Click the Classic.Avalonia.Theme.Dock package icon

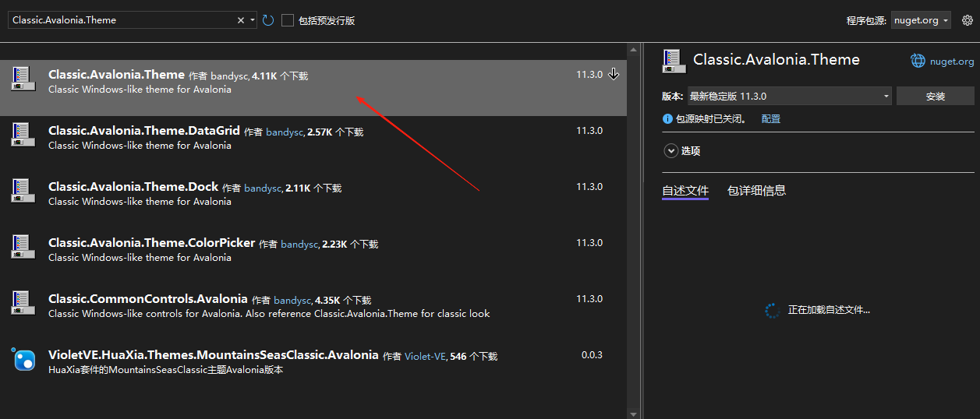pyautogui.click(x=23, y=190)
